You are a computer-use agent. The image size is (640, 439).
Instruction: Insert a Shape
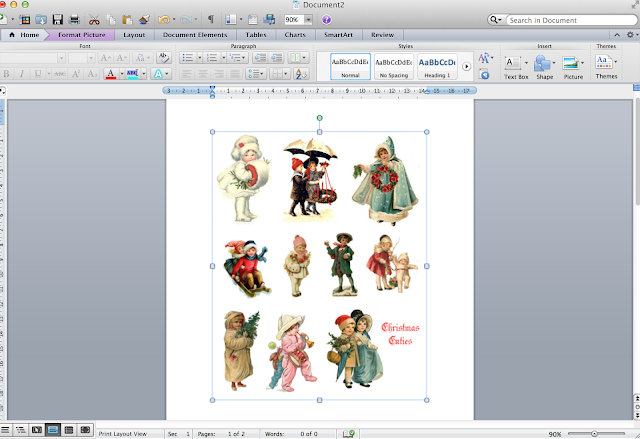(x=545, y=67)
